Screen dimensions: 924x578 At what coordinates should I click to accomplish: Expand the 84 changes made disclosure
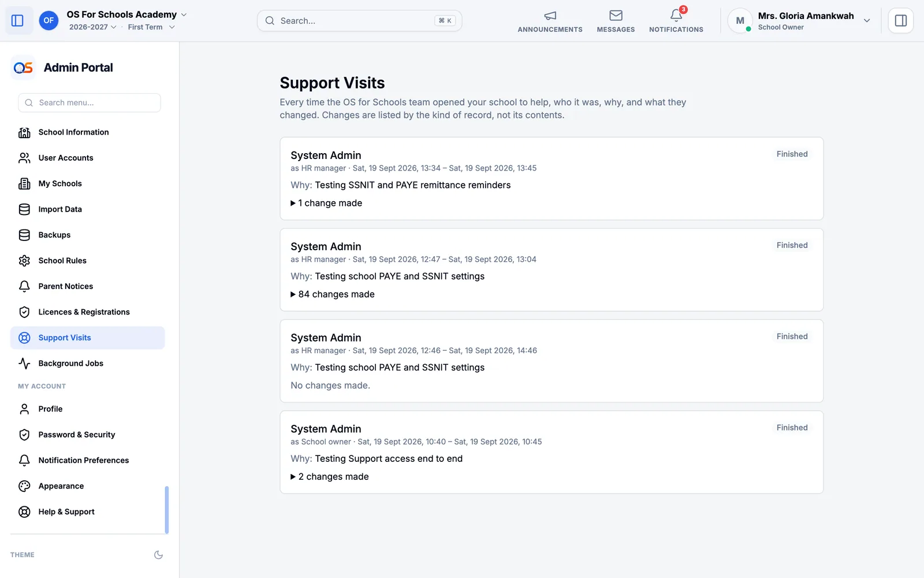coord(333,294)
